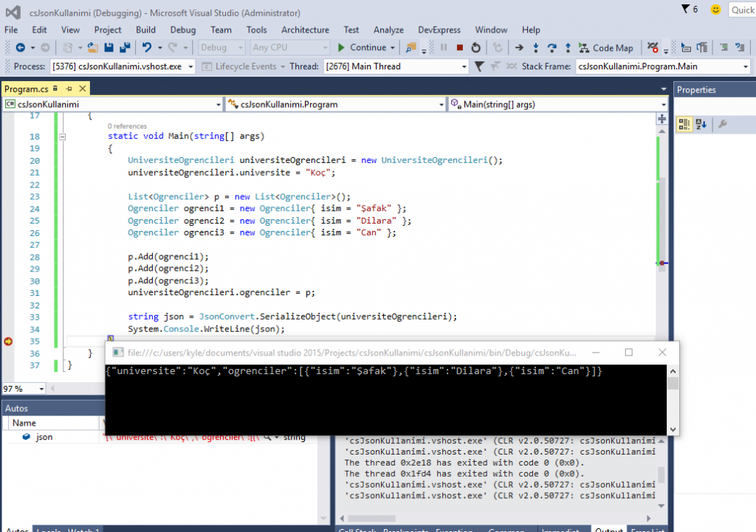The height and width of the screenshot is (532, 756).
Task: Open the Build menu
Action: click(x=145, y=30)
